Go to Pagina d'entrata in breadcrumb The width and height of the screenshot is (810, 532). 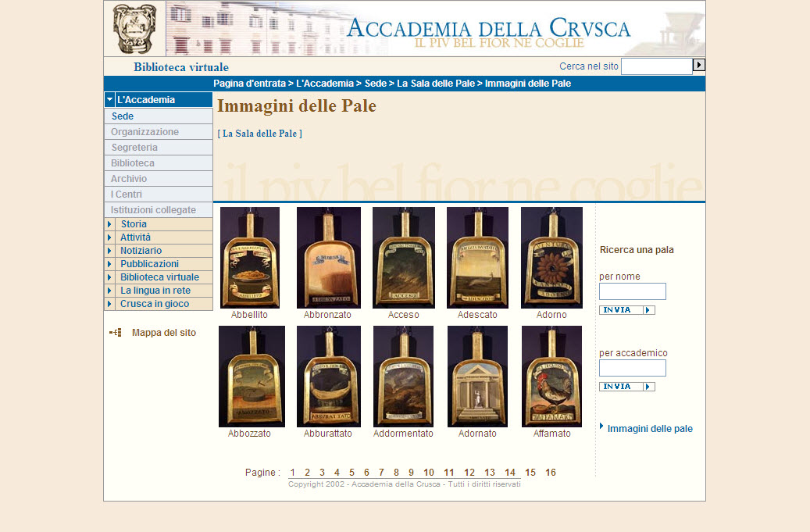pos(249,83)
